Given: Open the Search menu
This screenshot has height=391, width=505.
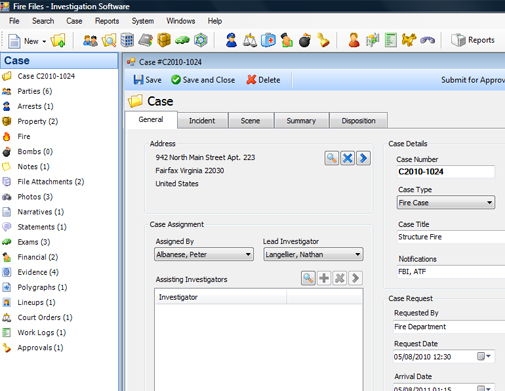Looking at the screenshot, I should point(43,21).
